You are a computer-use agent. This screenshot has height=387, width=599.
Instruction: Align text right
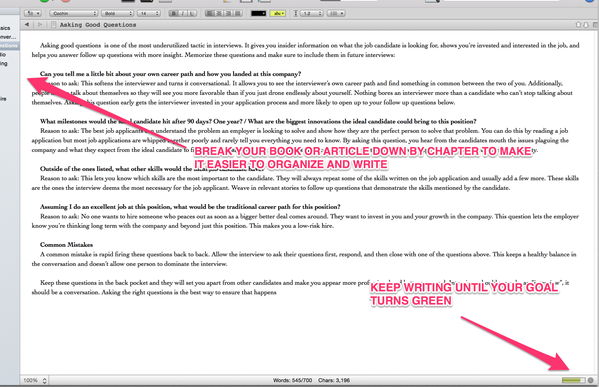[x=228, y=13]
